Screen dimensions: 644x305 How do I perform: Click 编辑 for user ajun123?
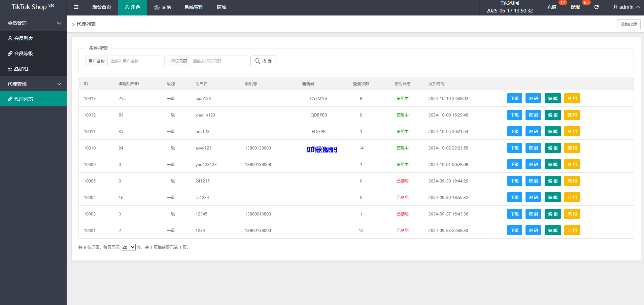coord(553,98)
